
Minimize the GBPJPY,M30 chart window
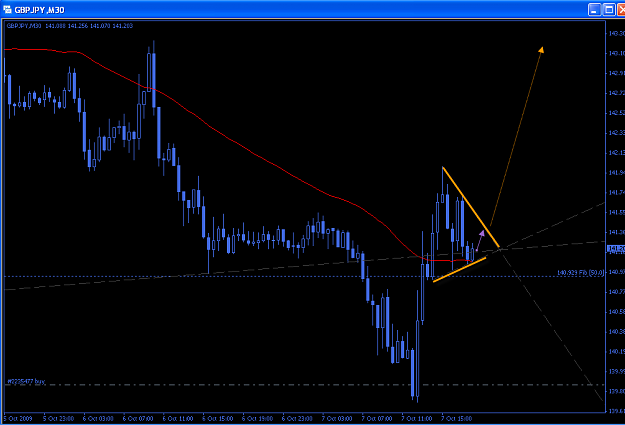(x=594, y=10)
